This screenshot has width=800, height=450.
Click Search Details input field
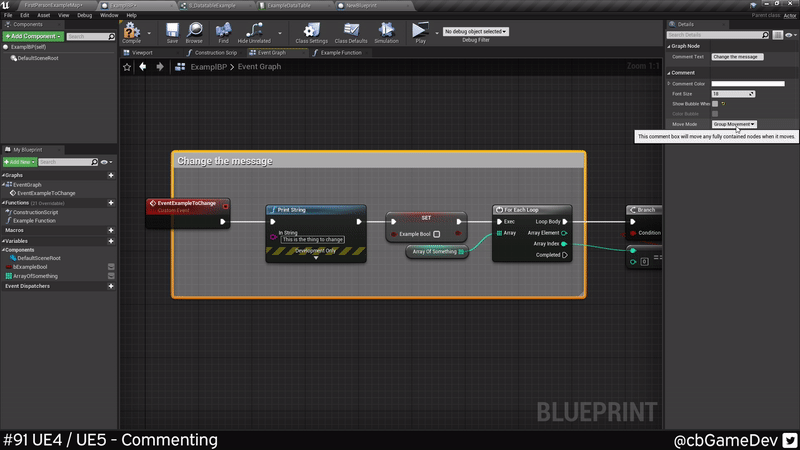[x=714, y=35]
